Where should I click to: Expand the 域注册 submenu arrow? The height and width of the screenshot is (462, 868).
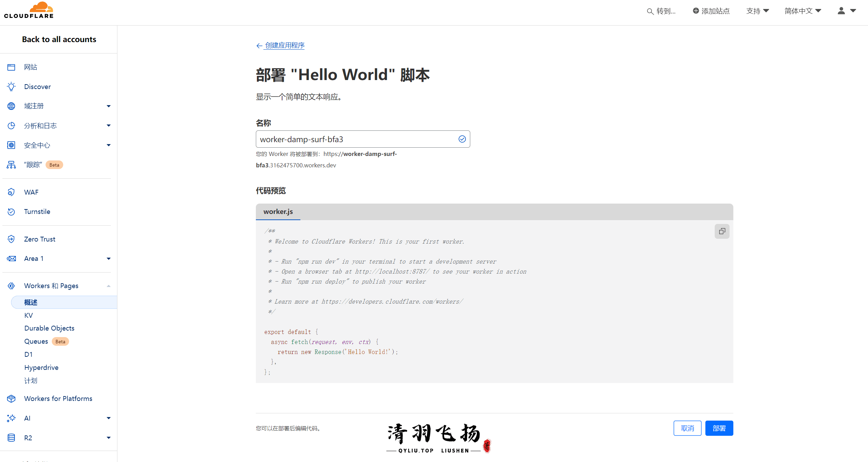click(x=109, y=106)
